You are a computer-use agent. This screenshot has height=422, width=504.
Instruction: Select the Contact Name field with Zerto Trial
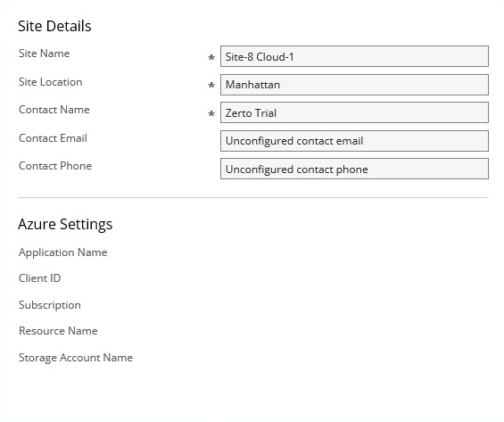[x=354, y=112]
